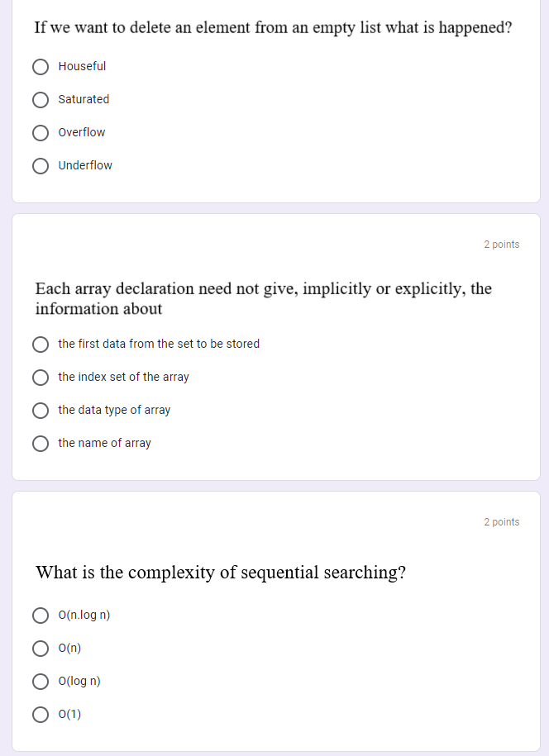Viewport: 549px width, 756px height.
Task: Pick the O(1) radio button
Action: (41, 715)
